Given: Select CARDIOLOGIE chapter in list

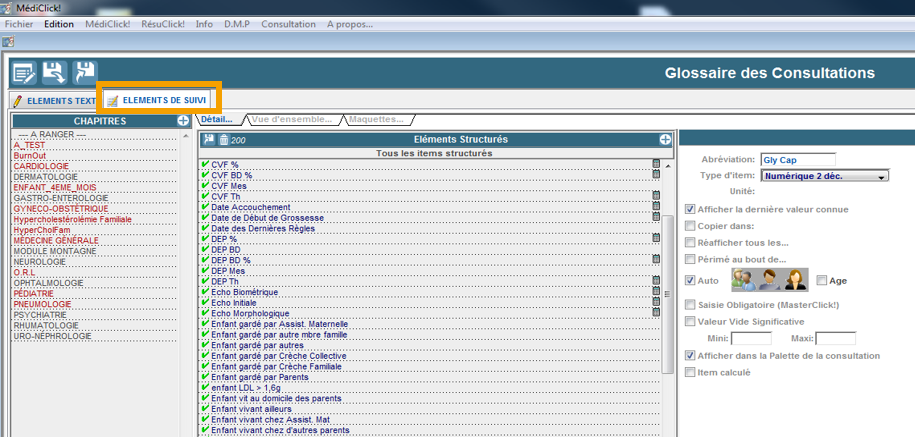Looking at the screenshot, I should point(41,166).
